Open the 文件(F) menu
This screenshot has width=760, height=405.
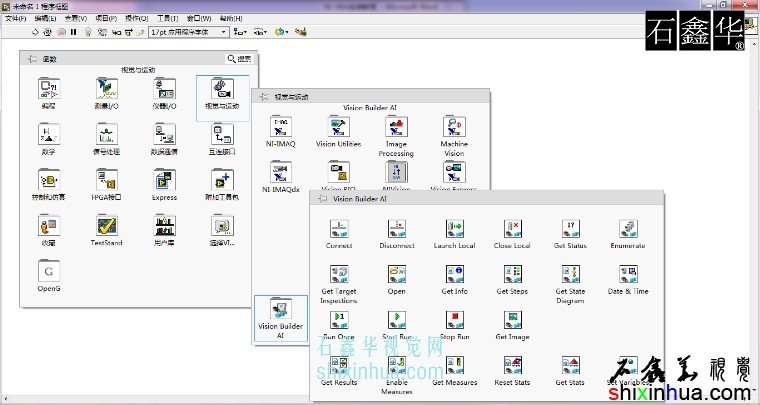point(15,18)
